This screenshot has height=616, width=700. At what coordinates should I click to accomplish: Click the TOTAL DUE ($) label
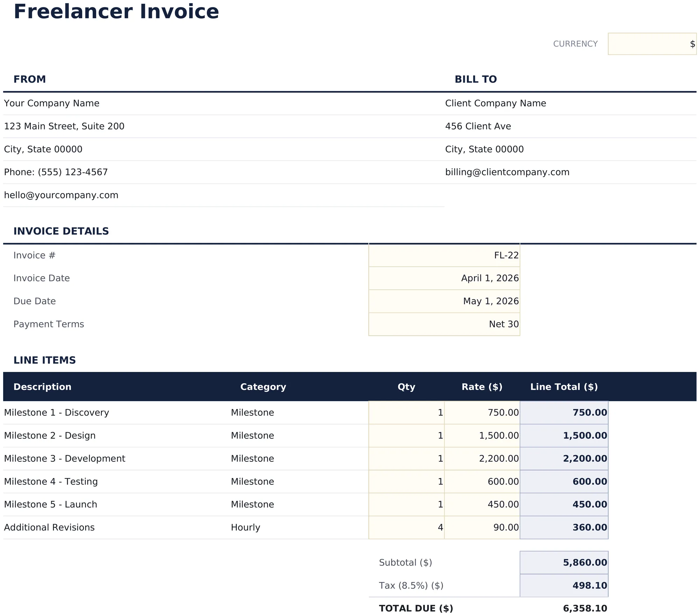pos(416,608)
